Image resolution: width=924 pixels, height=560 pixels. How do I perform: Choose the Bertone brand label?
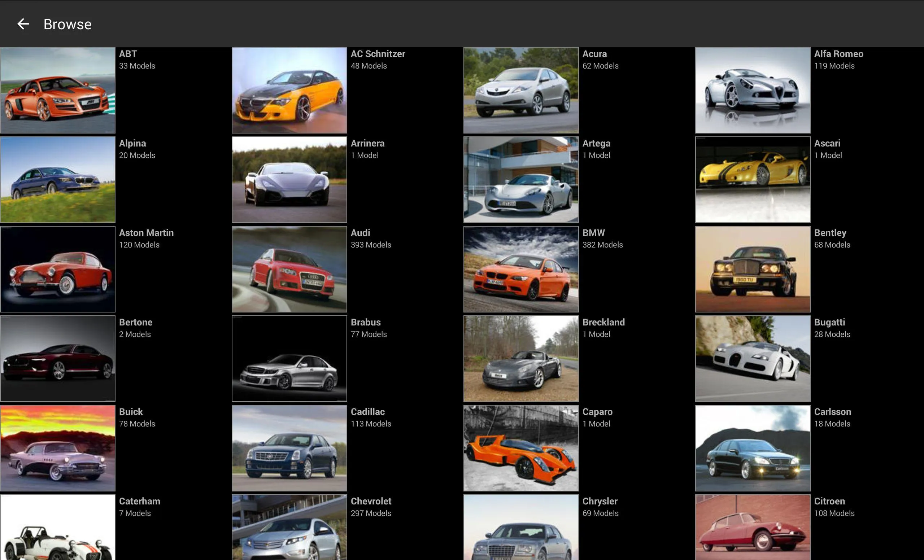[136, 323]
